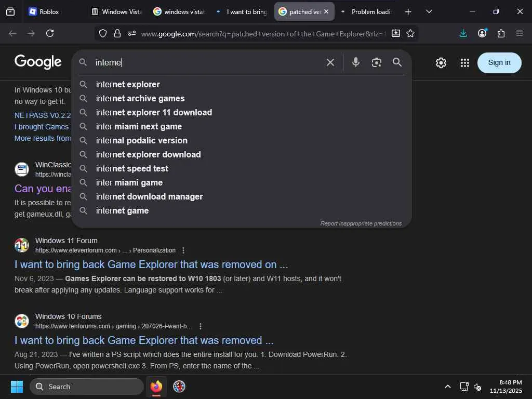532x399 pixels.
Task: Open site permissions icon in address bar
Action: (x=132, y=33)
